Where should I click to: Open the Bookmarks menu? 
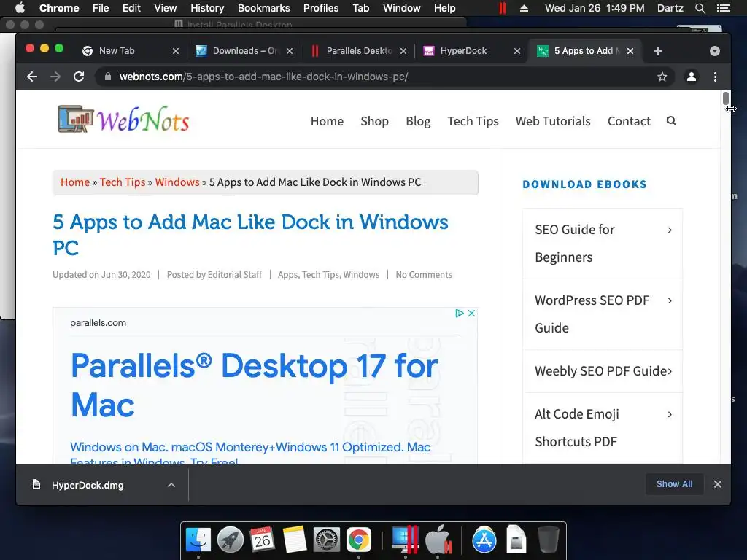264,8
